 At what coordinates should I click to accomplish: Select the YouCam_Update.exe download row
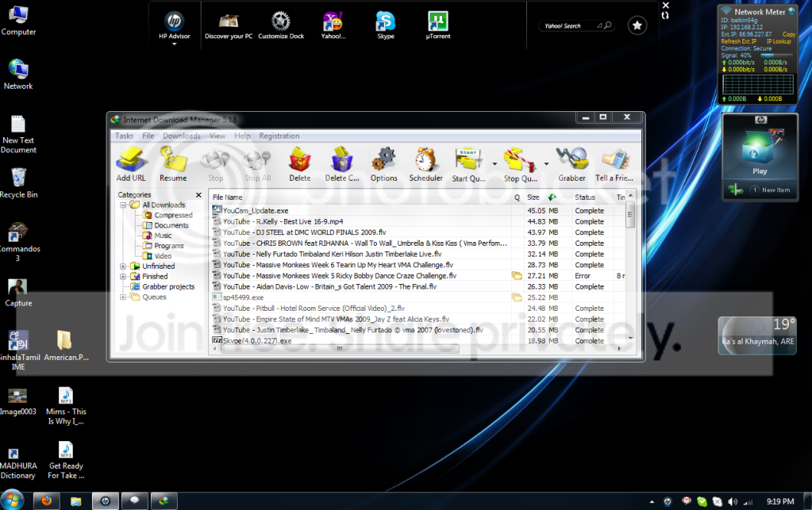pyautogui.click(x=418, y=210)
